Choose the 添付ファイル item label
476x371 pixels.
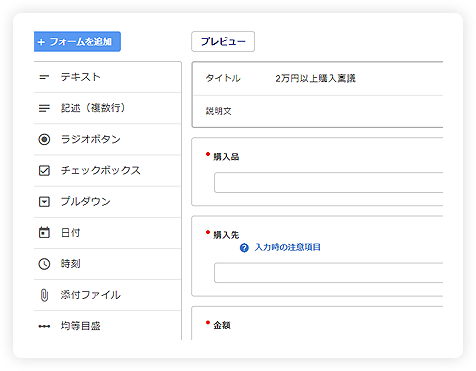point(90,295)
